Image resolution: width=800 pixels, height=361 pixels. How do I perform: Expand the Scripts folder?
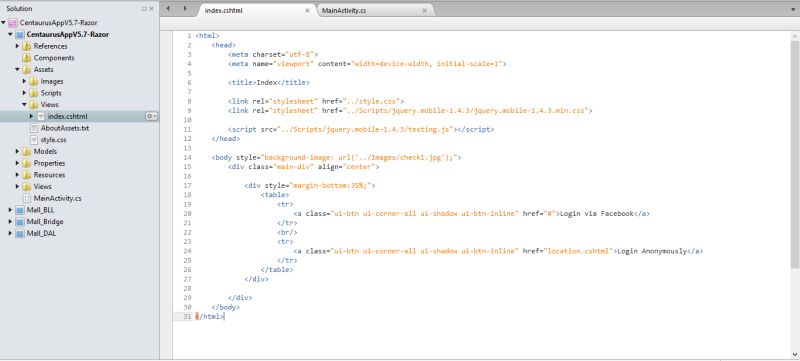[24, 93]
